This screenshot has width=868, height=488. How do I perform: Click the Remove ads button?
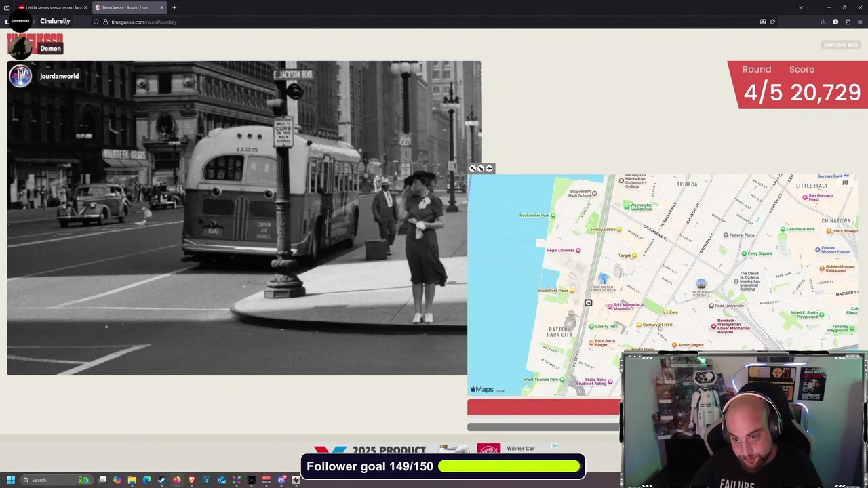pyautogui.click(x=841, y=45)
